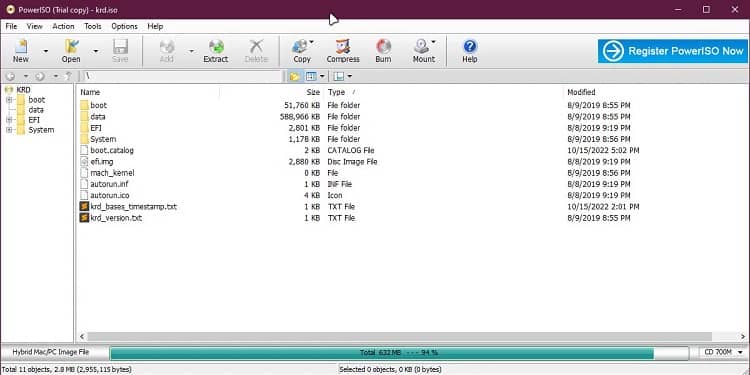The width and height of the screenshot is (750, 375).
Task: Select the autorun.ico file
Action: (x=110, y=195)
